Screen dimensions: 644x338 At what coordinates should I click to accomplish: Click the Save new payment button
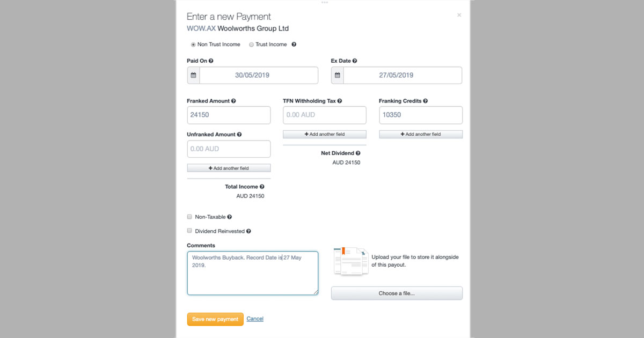click(x=215, y=319)
